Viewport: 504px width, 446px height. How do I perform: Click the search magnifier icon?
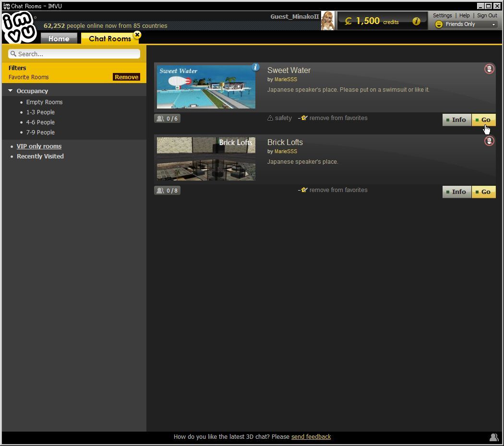[x=13, y=54]
